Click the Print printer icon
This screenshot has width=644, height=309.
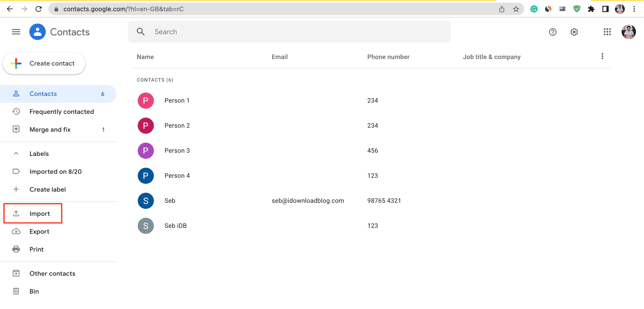(16, 249)
